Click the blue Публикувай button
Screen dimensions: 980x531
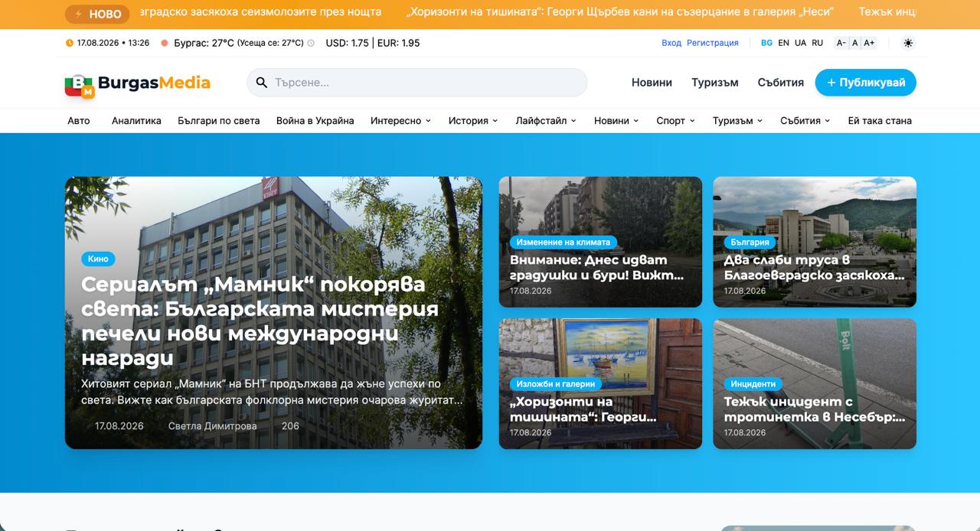(866, 83)
